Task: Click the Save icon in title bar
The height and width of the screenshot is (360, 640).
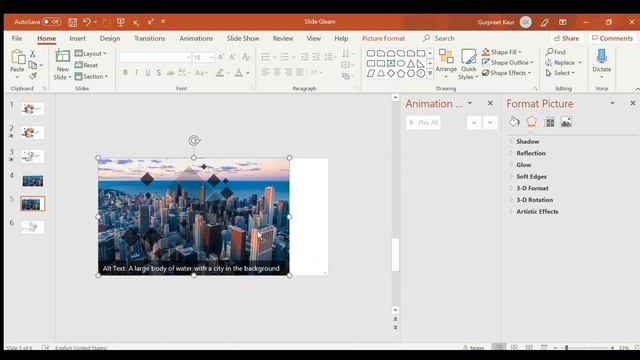Action: tap(73, 22)
